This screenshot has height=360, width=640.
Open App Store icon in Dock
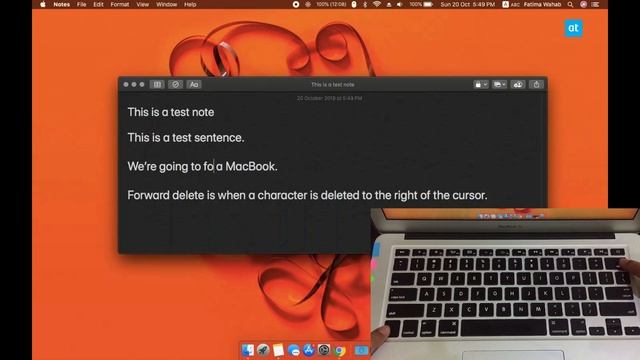309,350
